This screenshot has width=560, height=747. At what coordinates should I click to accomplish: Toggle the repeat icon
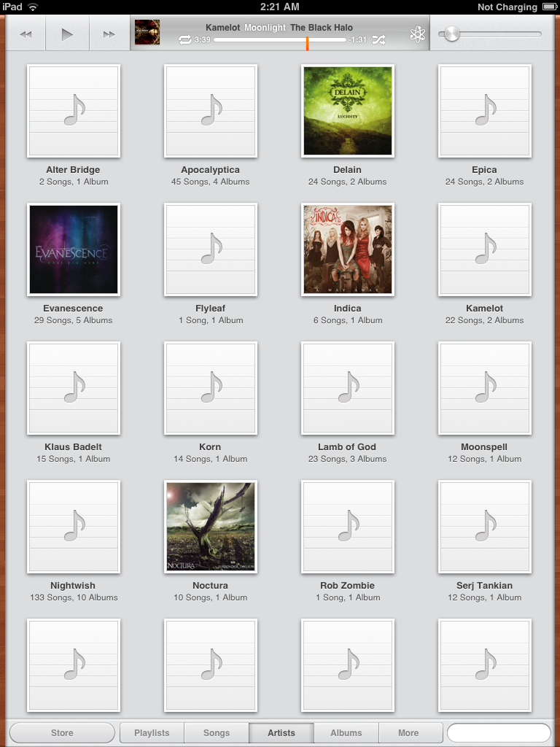[x=184, y=39]
